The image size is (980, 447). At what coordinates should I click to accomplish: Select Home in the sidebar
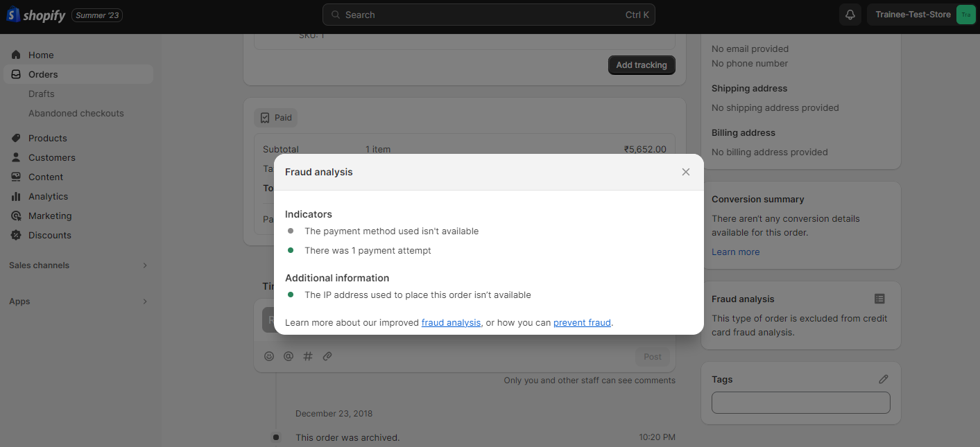pyautogui.click(x=41, y=54)
